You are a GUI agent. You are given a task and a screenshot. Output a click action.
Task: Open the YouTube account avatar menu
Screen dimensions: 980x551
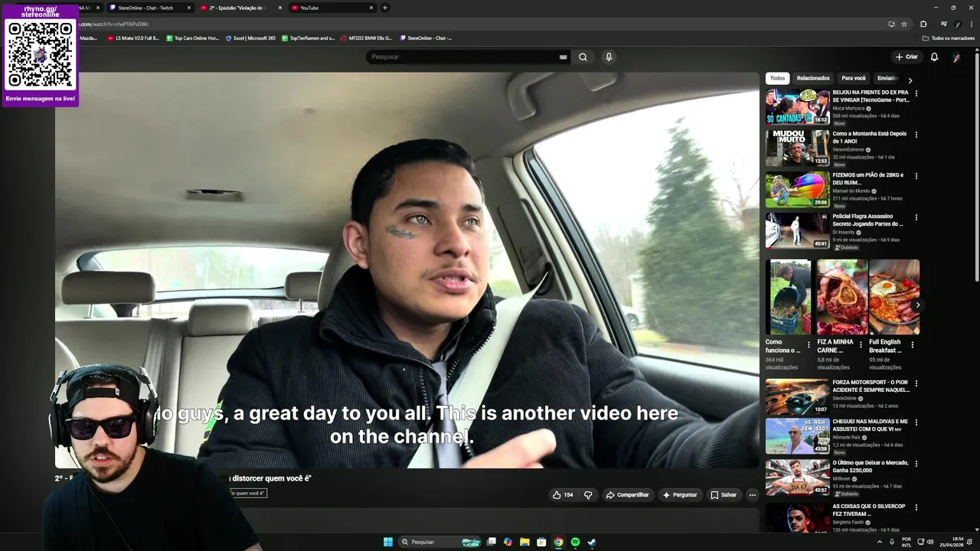point(956,57)
